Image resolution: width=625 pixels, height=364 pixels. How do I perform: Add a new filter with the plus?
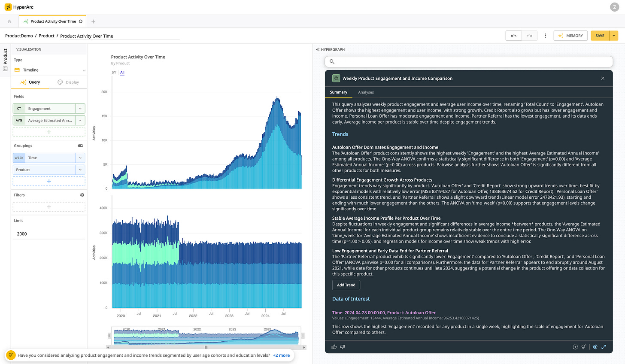49,207
